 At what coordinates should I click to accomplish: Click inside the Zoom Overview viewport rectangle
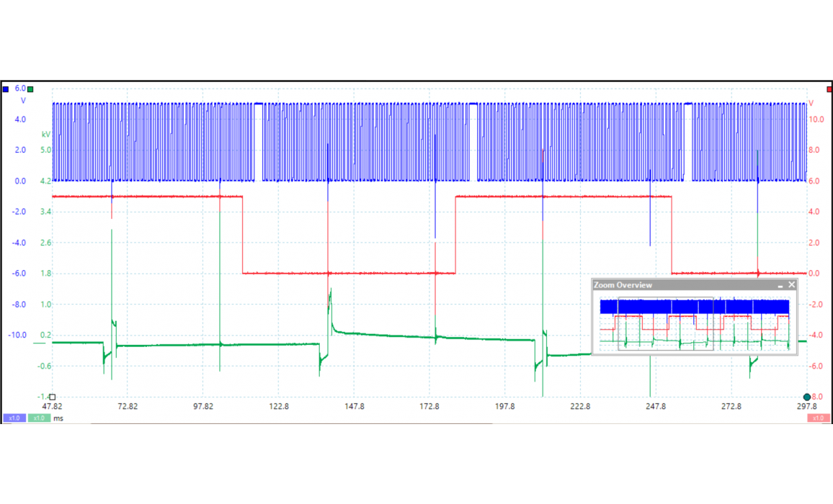665,323
